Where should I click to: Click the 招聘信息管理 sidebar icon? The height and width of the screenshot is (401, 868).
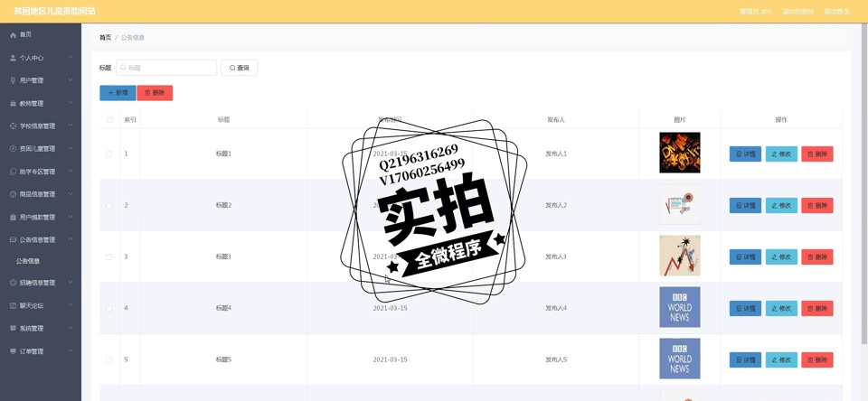pos(13,283)
